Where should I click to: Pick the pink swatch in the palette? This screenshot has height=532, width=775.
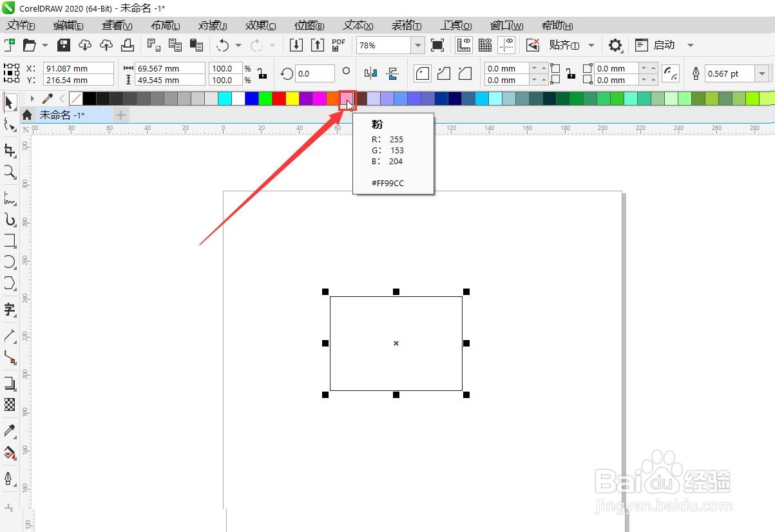pyautogui.click(x=347, y=99)
